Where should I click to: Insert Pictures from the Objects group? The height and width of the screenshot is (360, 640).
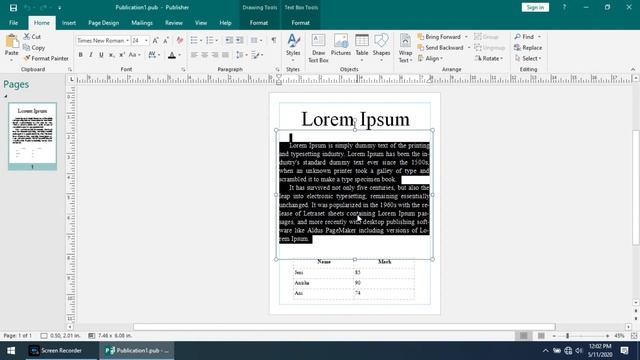click(340, 45)
